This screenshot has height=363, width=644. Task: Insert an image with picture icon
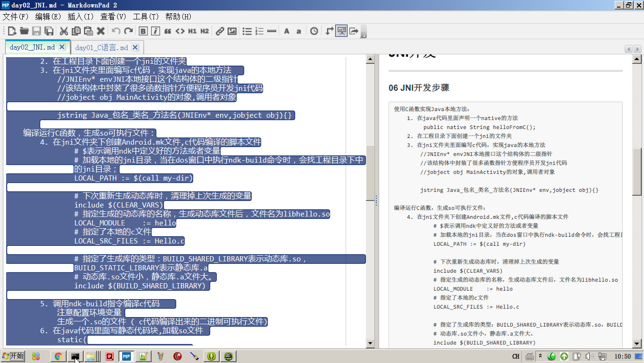(x=232, y=31)
